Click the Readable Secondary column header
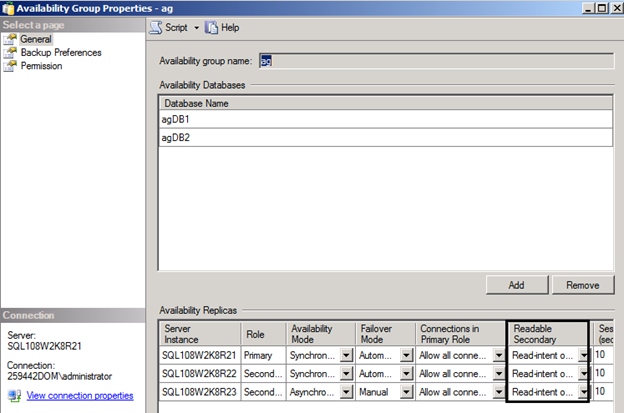Image resolution: width=624 pixels, height=413 pixels. (x=547, y=333)
